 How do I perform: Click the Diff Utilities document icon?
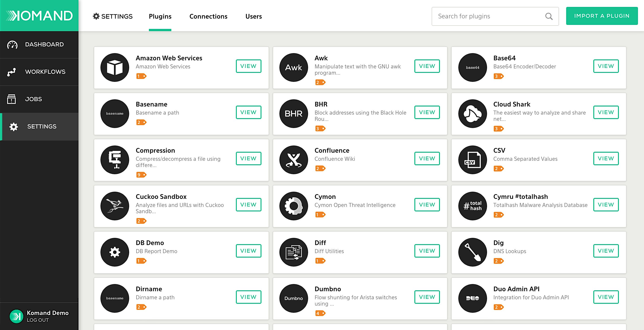click(294, 252)
